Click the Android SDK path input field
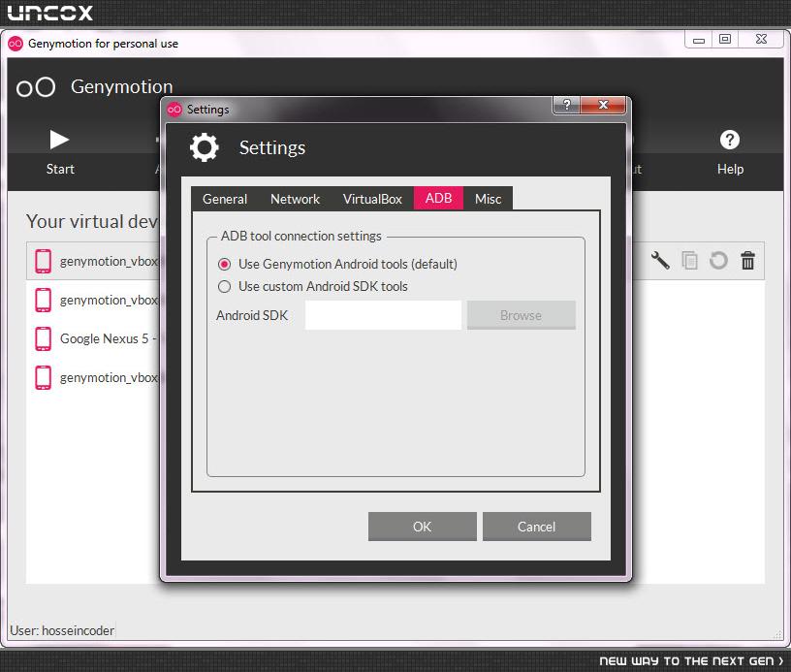Screen dimensions: 791x672 tap(384, 315)
